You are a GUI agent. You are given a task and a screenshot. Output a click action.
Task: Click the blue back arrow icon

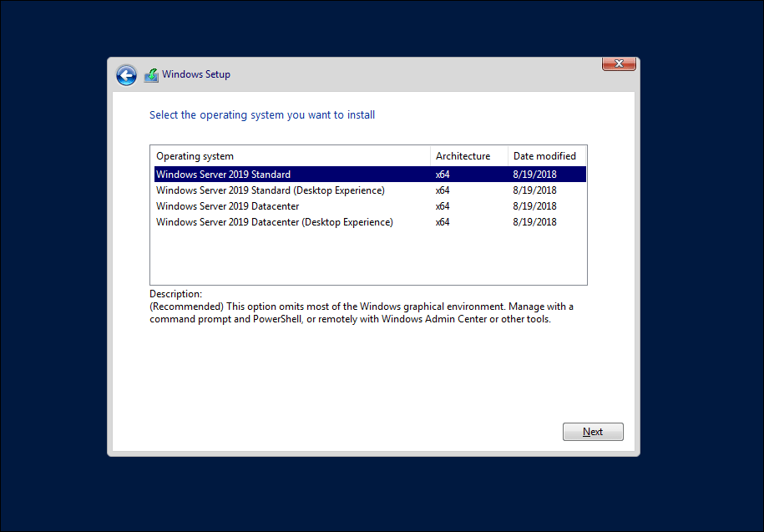coord(126,75)
